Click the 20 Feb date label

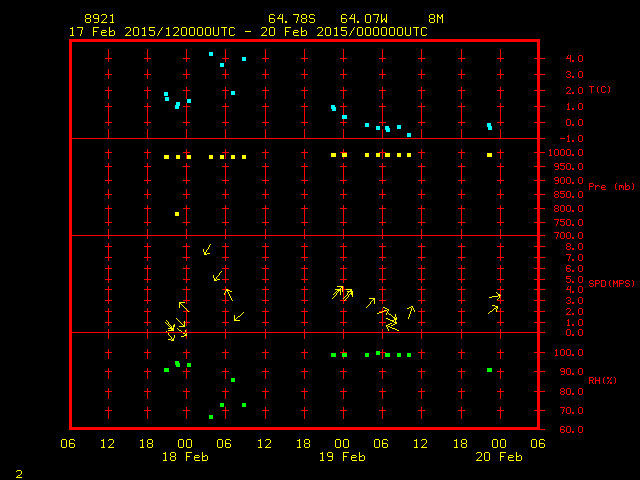click(499, 456)
